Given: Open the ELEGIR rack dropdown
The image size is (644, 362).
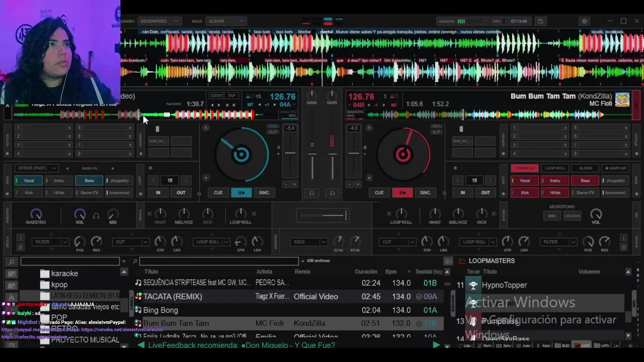Looking at the screenshot, I should (225, 21).
